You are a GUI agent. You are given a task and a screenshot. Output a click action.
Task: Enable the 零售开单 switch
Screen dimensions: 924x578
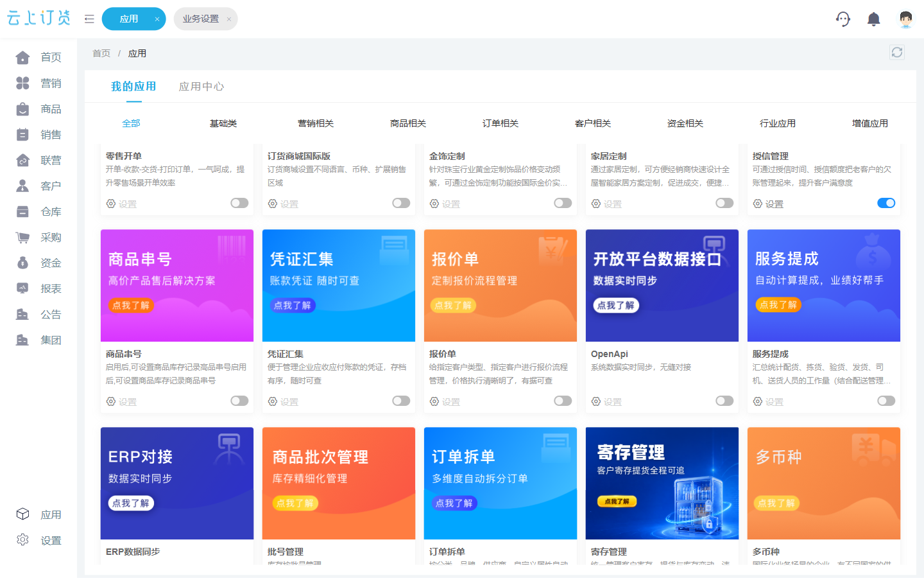(239, 203)
